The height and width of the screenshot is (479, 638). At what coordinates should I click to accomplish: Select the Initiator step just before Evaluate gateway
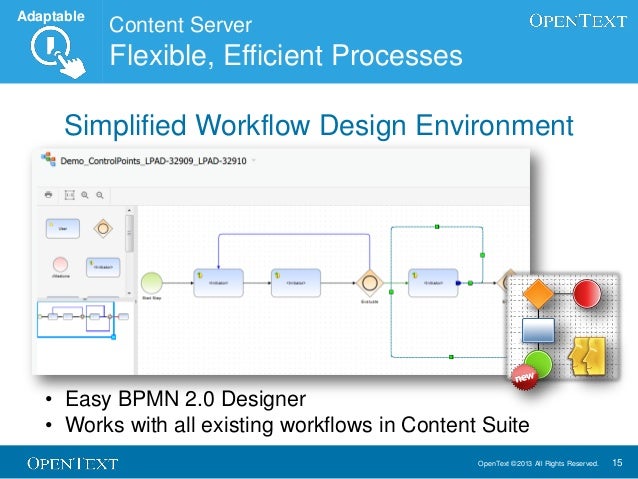tap(296, 283)
